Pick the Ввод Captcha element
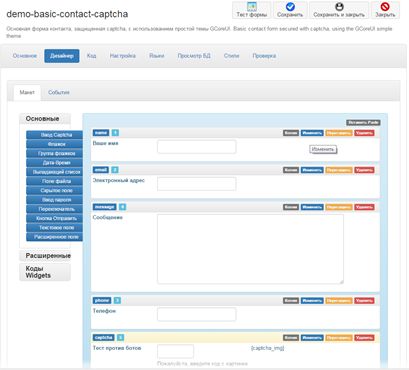The image size is (409, 370). tap(54, 135)
